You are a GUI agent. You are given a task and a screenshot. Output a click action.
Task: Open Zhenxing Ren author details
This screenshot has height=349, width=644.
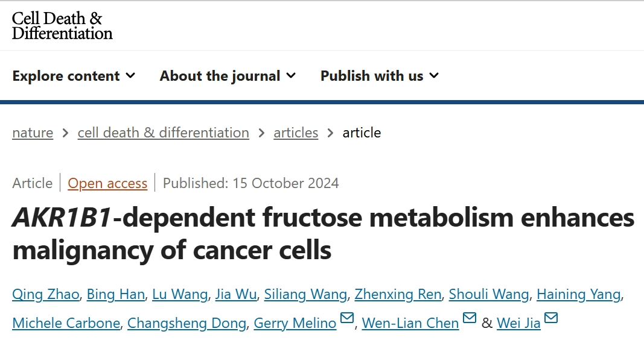398,295
